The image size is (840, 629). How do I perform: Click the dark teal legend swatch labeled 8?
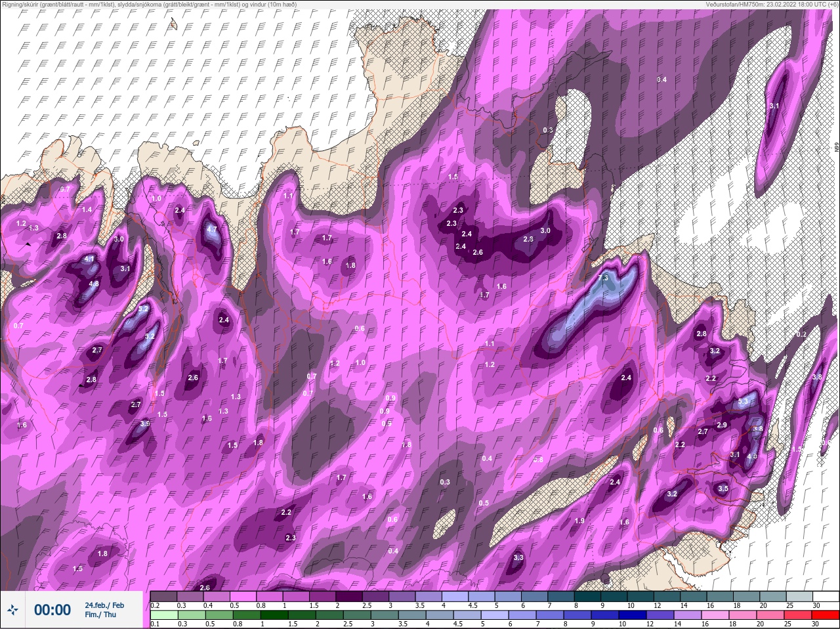pyautogui.click(x=588, y=596)
